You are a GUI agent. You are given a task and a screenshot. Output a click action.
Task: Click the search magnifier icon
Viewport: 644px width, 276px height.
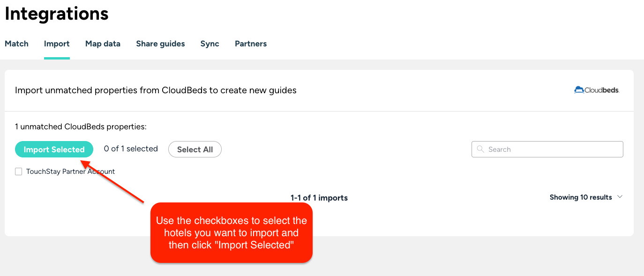tap(480, 149)
